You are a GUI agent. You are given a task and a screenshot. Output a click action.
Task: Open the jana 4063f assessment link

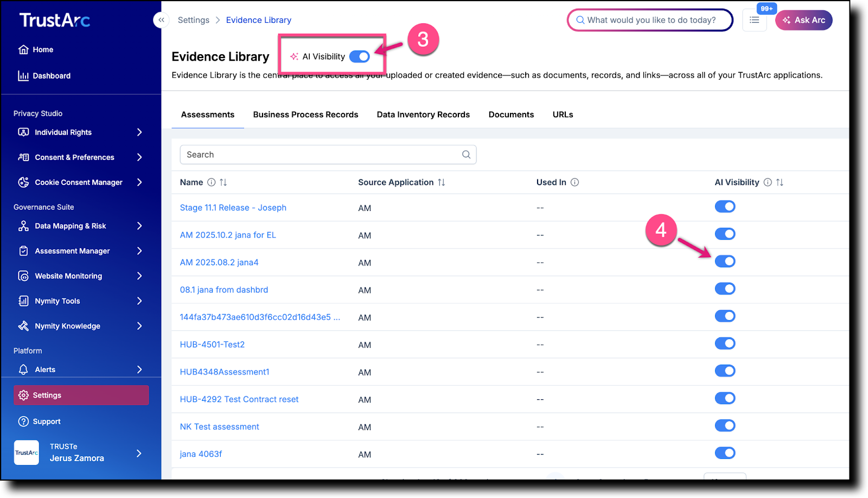[201, 454]
